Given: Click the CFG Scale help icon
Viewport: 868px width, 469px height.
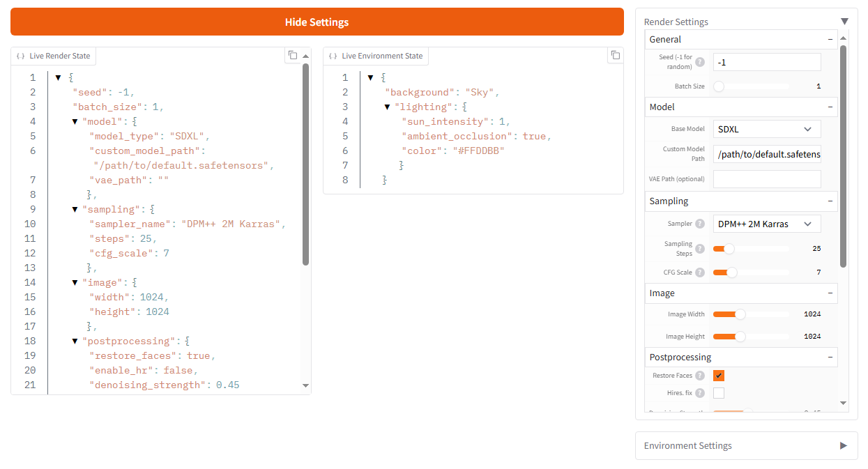Looking at the screenshot, I should pyautogui.click(x=700, y=272).
